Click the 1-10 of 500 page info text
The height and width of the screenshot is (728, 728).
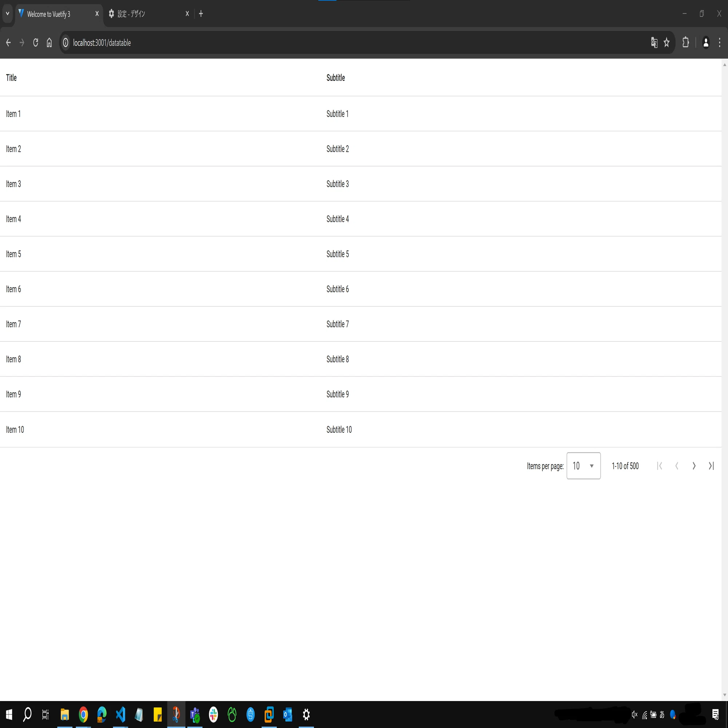[x=625, y=466]
